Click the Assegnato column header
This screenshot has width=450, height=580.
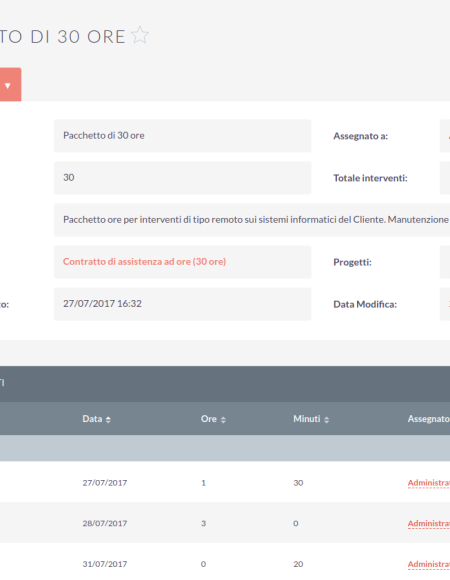(429, 419)
